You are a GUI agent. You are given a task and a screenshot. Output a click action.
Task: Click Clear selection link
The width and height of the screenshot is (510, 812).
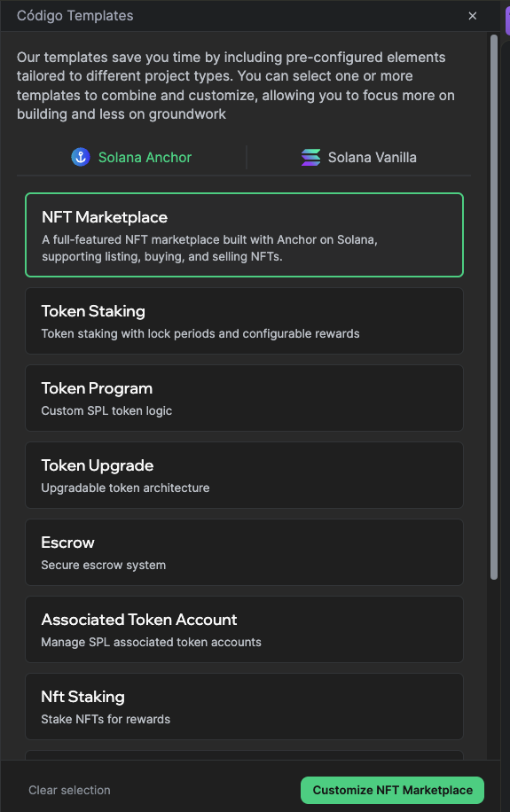[x=69, y=790]
